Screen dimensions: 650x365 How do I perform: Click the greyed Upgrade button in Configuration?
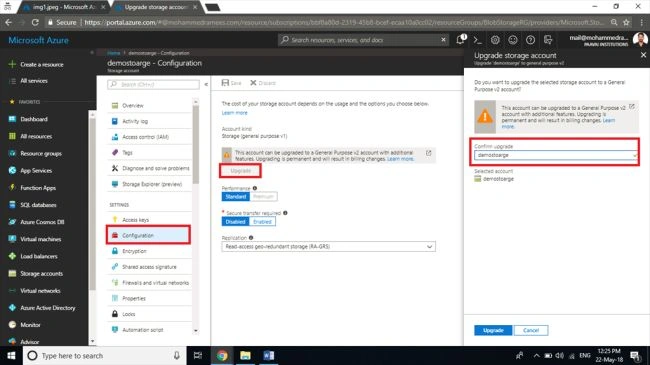pyautogui.click(x=240, y=171)
